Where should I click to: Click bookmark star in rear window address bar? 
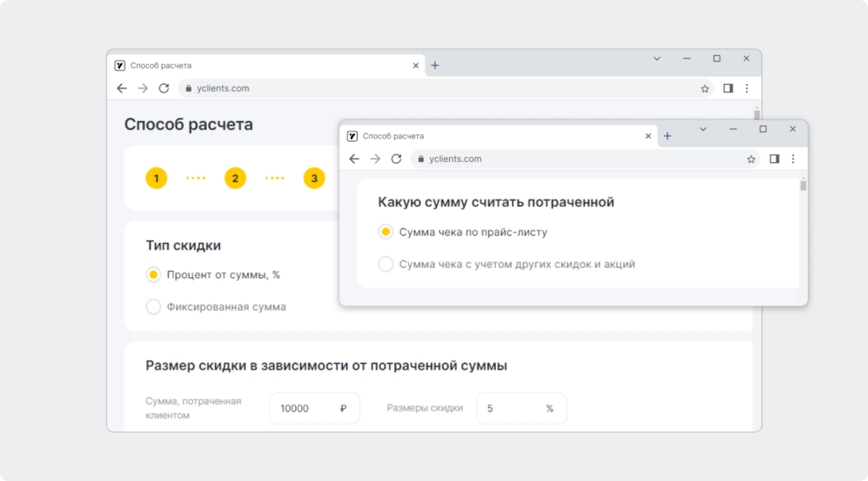click(704, 89)
